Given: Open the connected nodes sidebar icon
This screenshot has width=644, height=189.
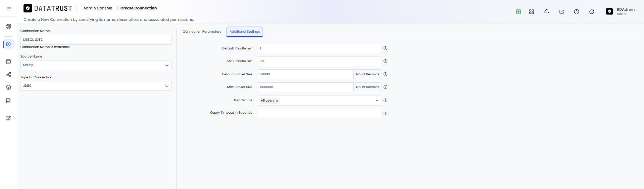Looking at the screenshot, I should point(8,75).
